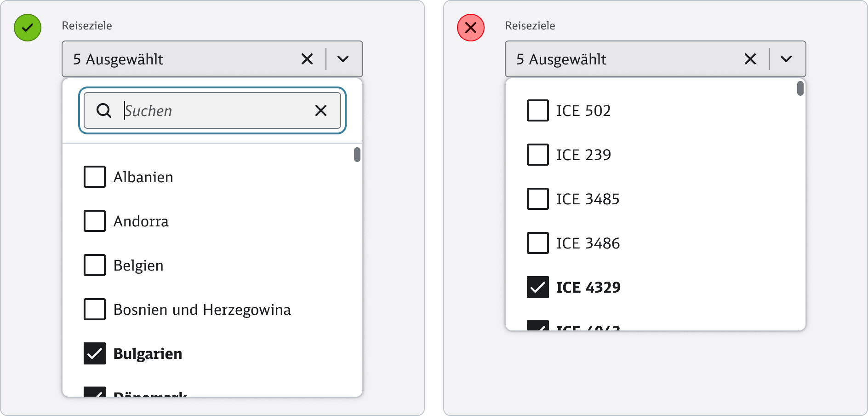Click the ICE list scrollbar thumb
The image size is (868, 416).
click(x=800, y=88)
